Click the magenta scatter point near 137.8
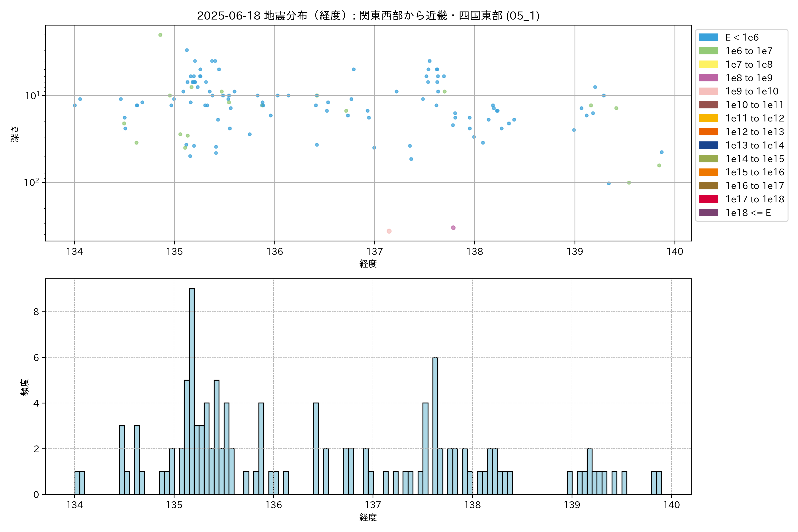798x532 pixels. tap(453, 228)
